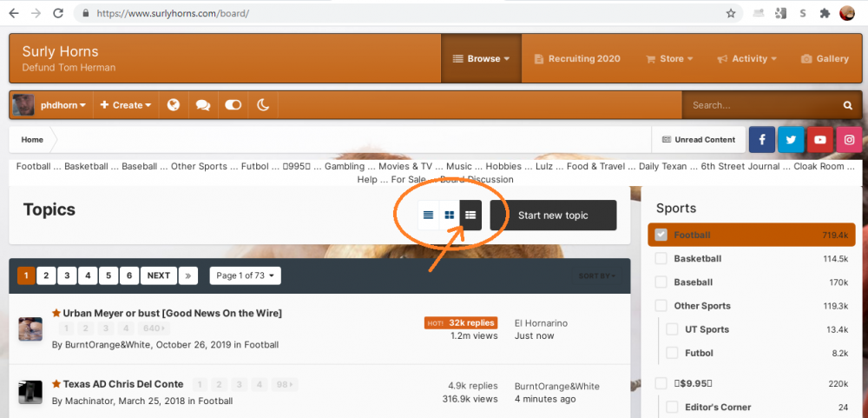Screen dimensions: 868x418
Task: Open the Sort By dropdown
Action: (597, 275)
